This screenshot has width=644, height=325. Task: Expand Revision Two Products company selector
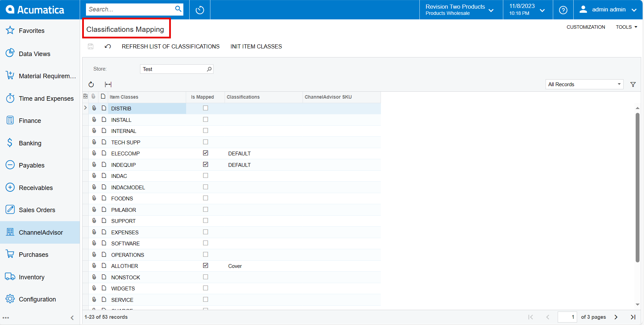461,10
